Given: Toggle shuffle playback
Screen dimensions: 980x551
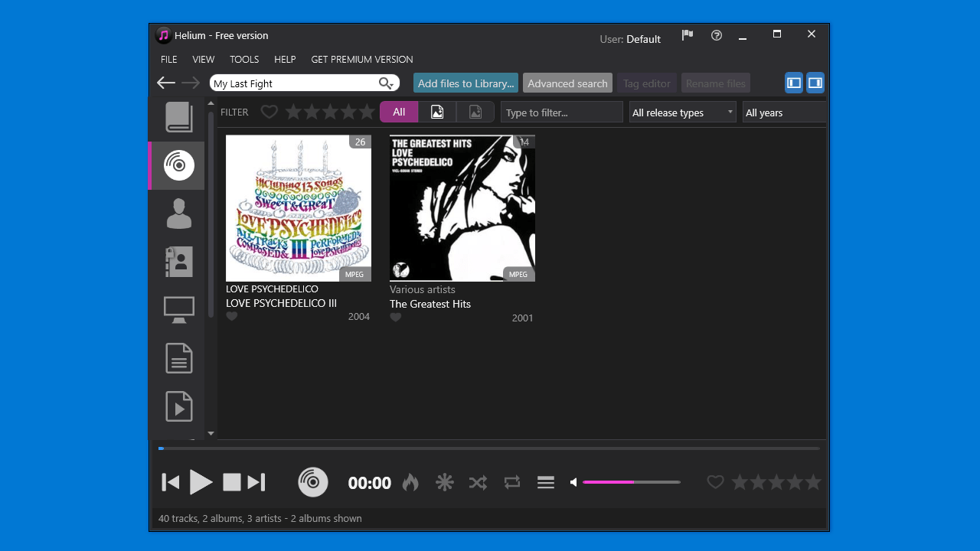Looking at the screenshot, I should point(478,482).
